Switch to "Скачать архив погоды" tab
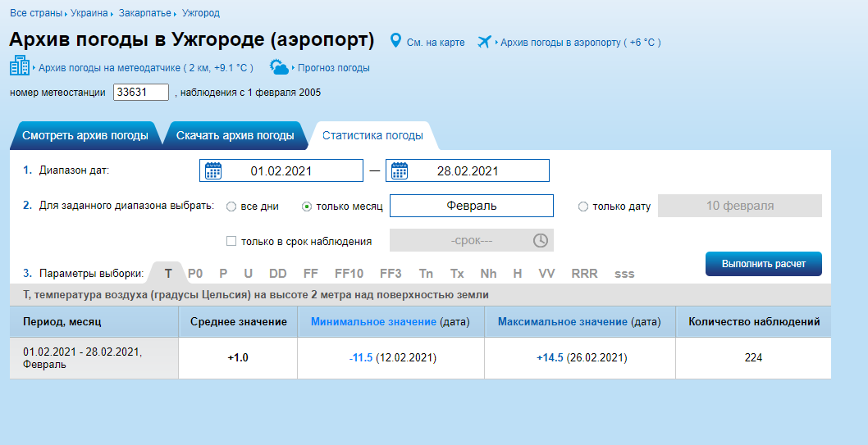The image size is (868, 445). pyautogui.click(x=235, y=135)
